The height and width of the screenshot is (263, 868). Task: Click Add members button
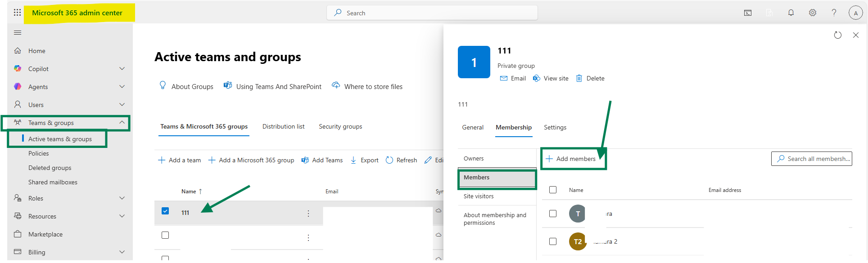tap(570, 159)
